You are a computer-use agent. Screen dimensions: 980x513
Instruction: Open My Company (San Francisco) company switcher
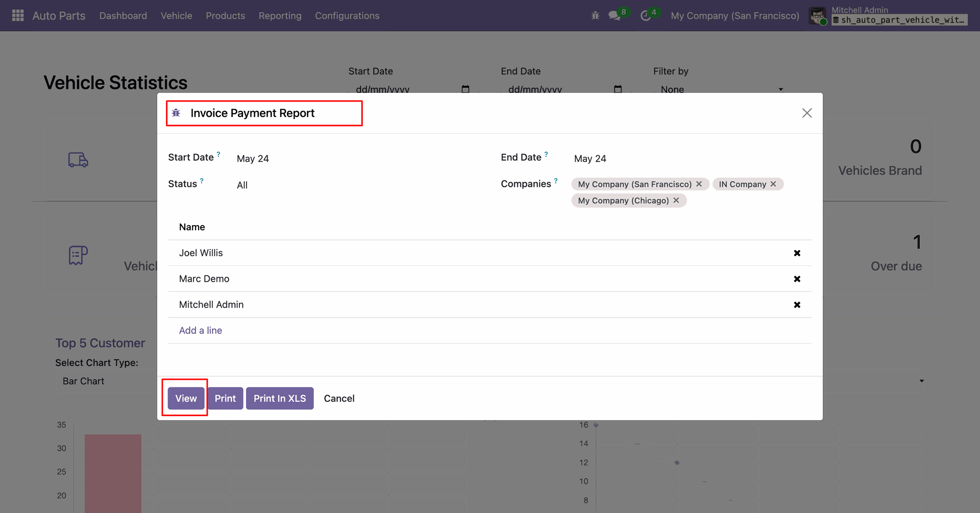[735, 16]
